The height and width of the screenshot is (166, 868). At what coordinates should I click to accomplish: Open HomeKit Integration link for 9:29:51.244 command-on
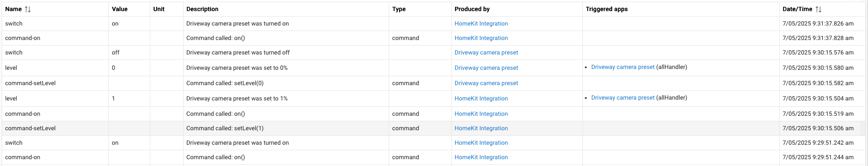point(481,157)
